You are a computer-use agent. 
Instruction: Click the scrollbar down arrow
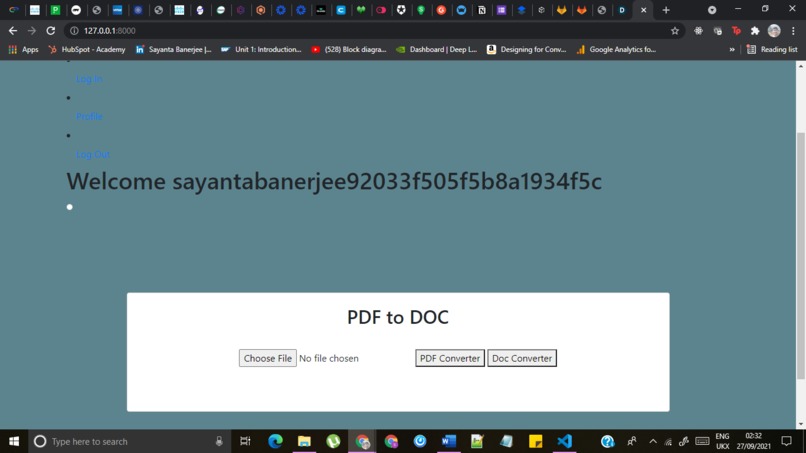pyautogui.click(x=801, y=424)
